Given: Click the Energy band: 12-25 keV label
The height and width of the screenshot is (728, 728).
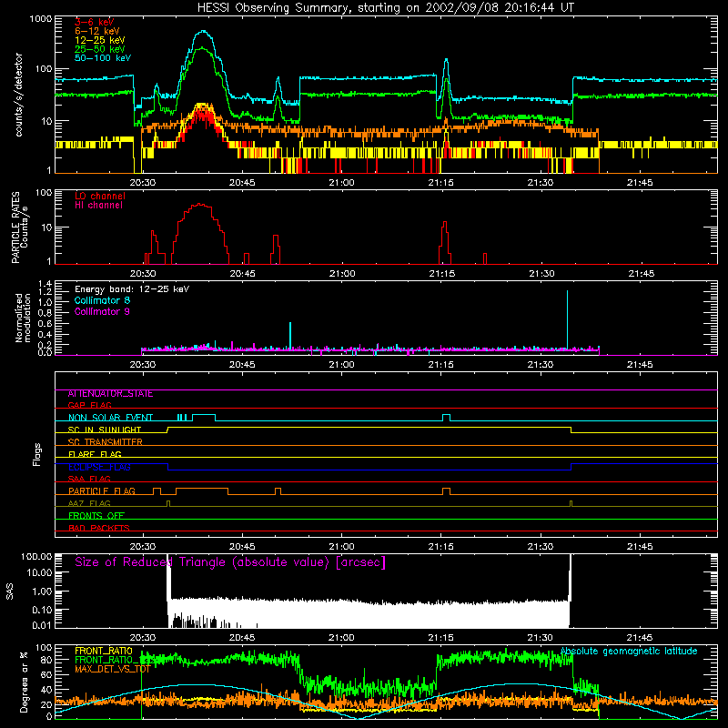Looking at the screenshot, I should [132, 289].
